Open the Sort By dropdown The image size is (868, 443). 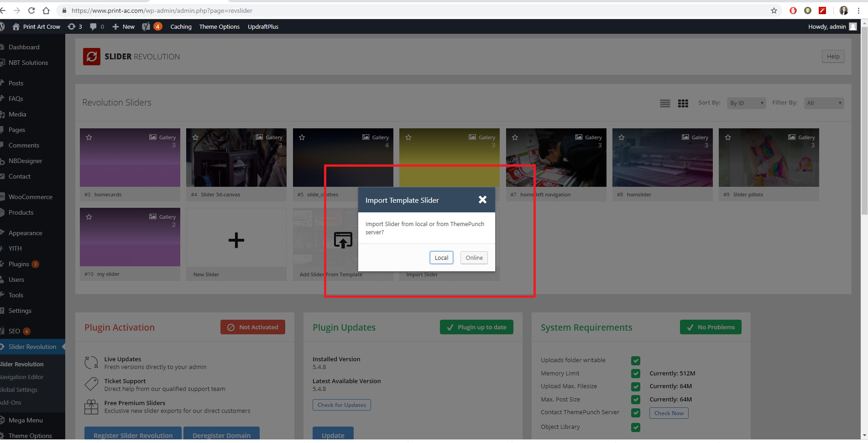pyautogui.click(x=747, y=103)
